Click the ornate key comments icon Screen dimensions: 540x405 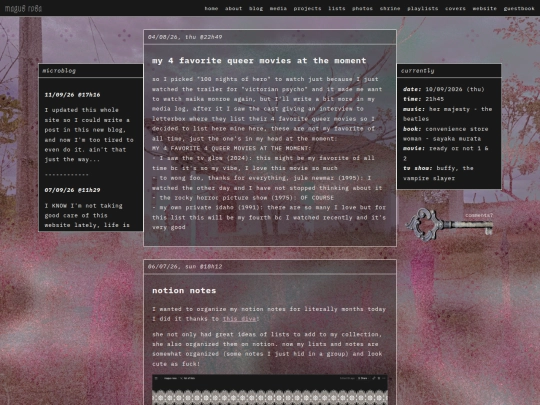[449, 225]
